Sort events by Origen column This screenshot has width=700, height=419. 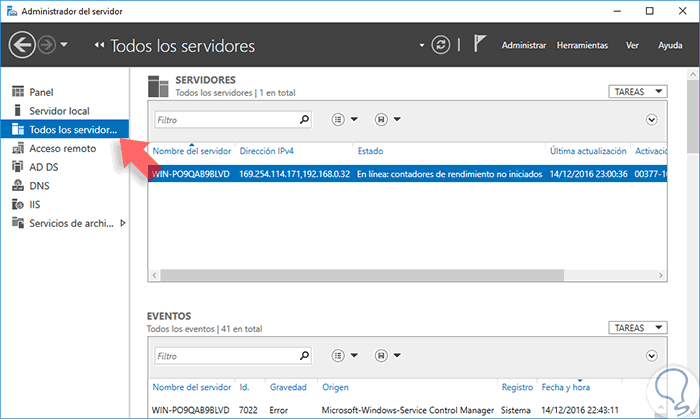[335, 387]
